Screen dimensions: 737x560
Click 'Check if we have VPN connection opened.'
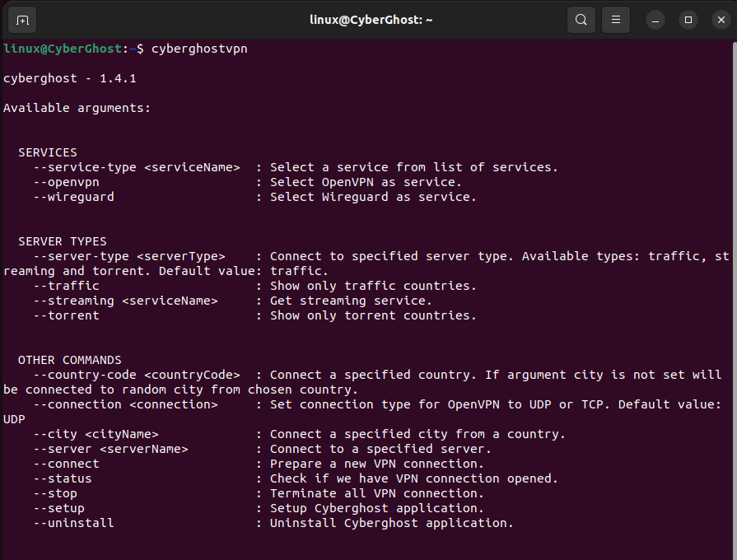tap(413, 478)
